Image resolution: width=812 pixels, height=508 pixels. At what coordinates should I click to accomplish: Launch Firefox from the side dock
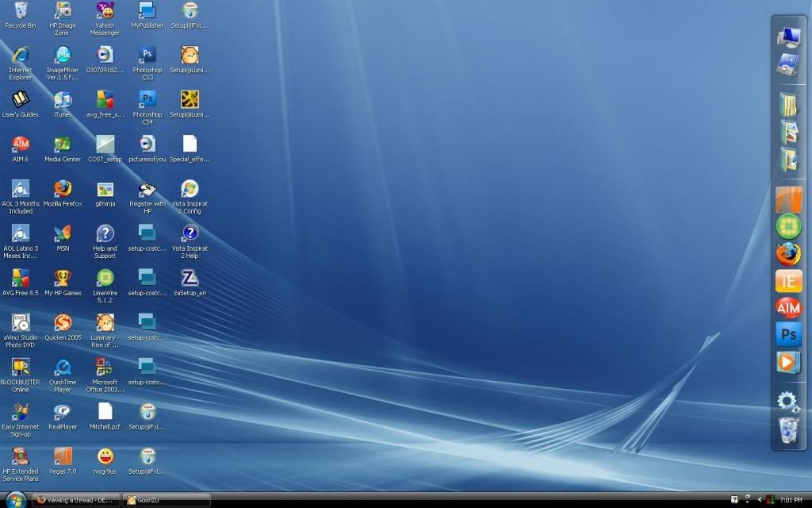click(789, 253)
